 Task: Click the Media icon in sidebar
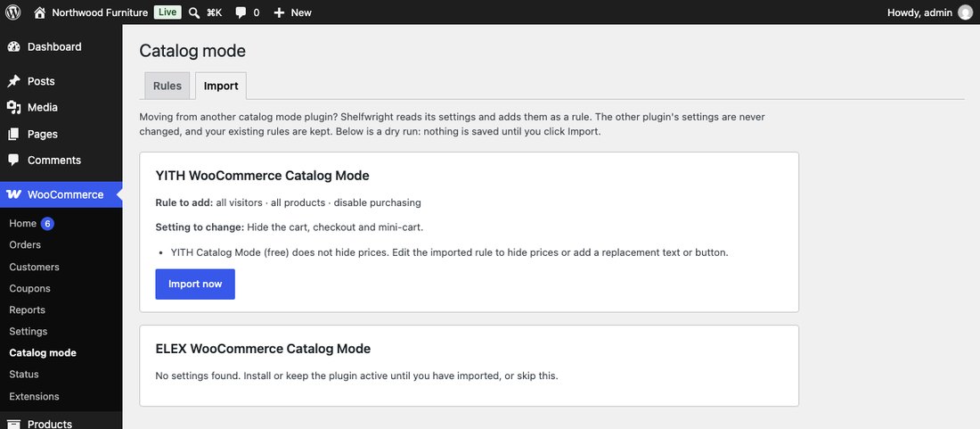13,108
